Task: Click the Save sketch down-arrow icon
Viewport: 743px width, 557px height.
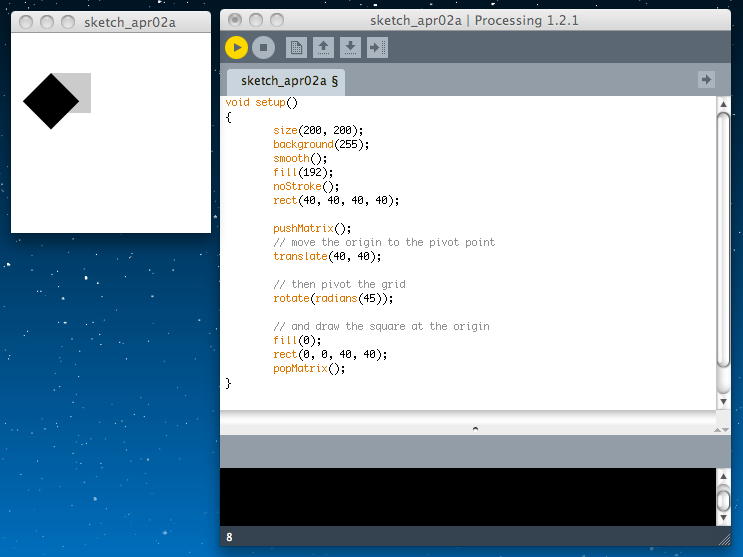Action: pyautogui.click(x=350, y=47)
